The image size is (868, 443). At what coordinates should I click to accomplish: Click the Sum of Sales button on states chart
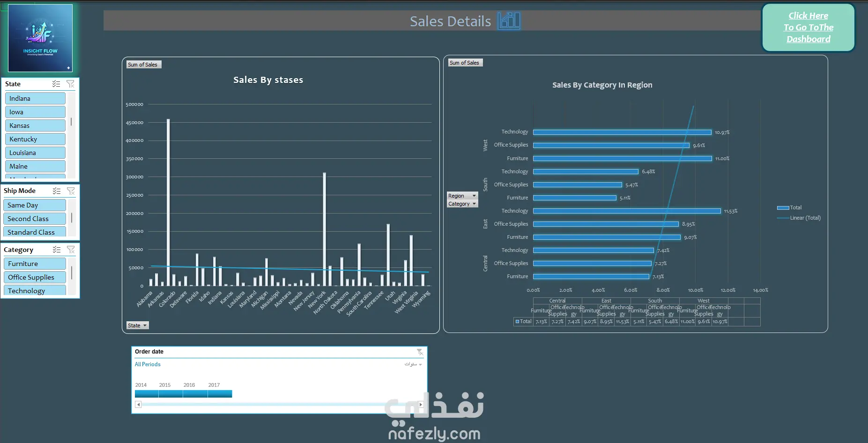pyautogui.click(x=144, y=65)
